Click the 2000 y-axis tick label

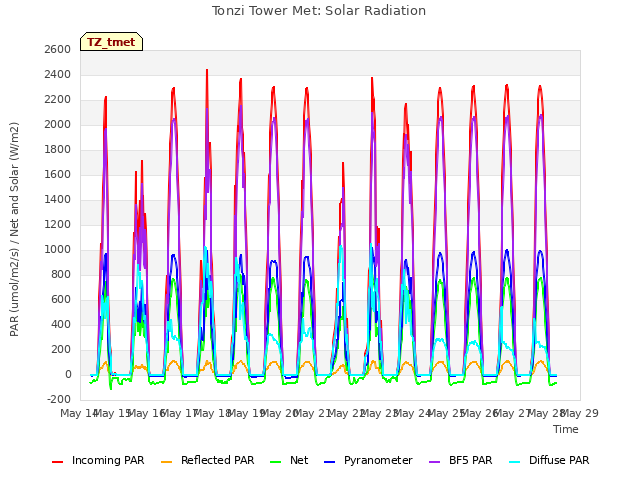pos(58,124)
